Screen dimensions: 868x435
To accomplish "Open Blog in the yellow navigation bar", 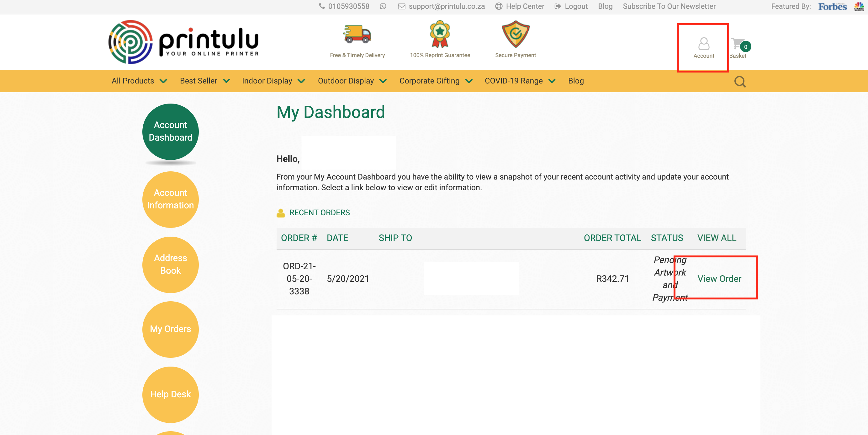I will point(576,81).
